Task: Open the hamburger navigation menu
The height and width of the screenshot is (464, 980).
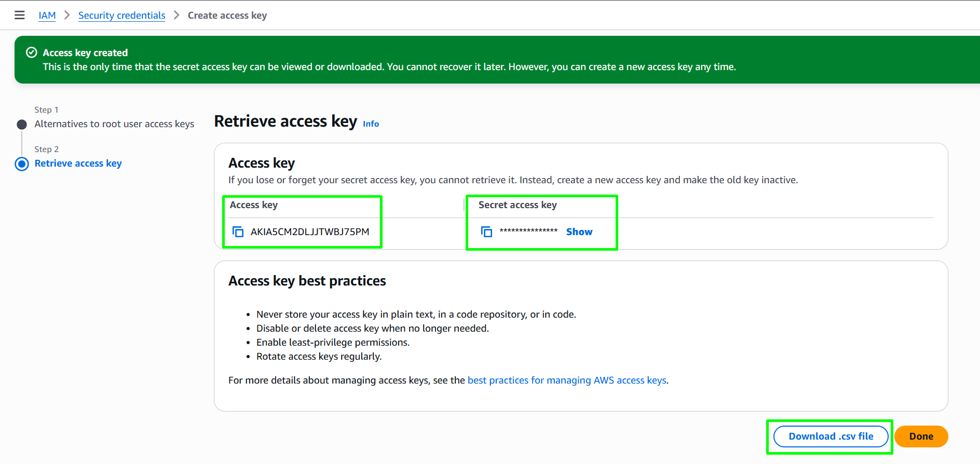Action: click(x=20, y=15)
